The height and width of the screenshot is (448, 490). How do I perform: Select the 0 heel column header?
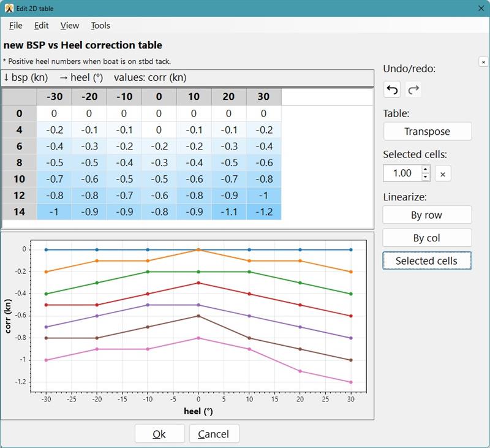[159, 97]
